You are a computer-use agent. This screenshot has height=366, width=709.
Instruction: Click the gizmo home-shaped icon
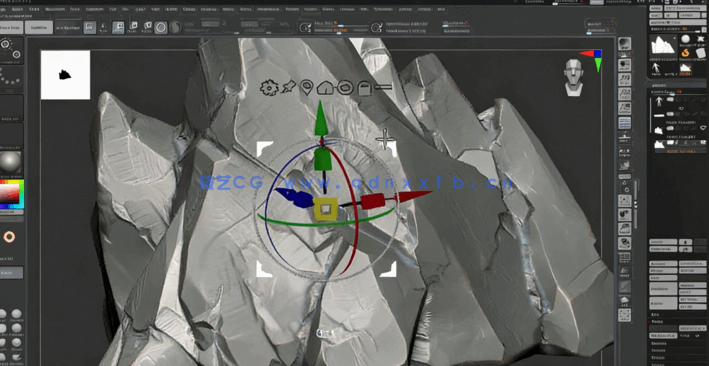click(x=325, y=88)
